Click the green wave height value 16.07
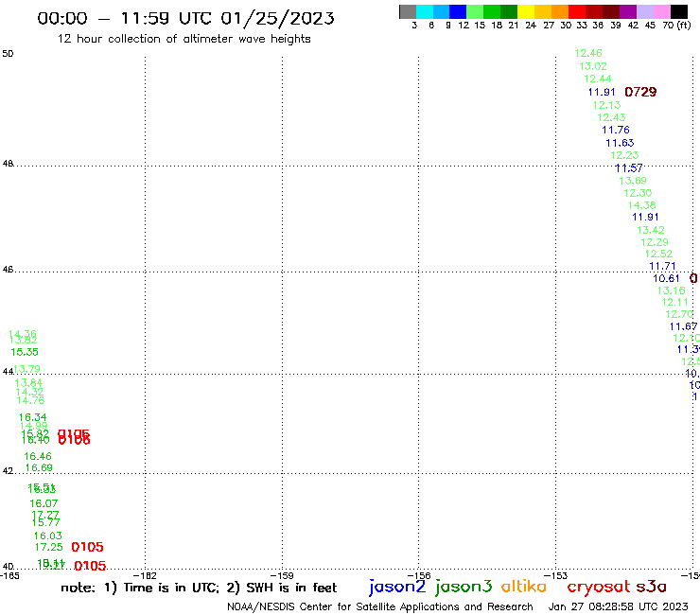Viewport: 700px width, 615px height. [x=44, y=503]
